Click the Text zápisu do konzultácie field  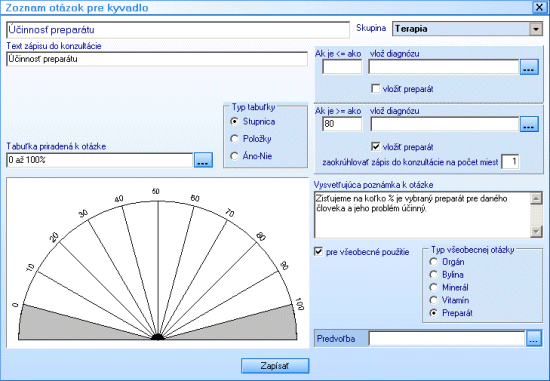[157, 59]
